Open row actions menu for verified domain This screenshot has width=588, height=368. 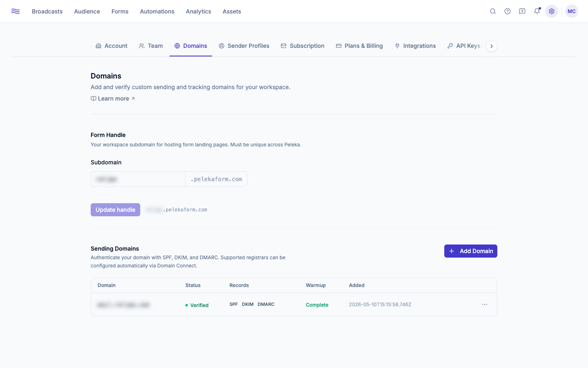[485, 305]
